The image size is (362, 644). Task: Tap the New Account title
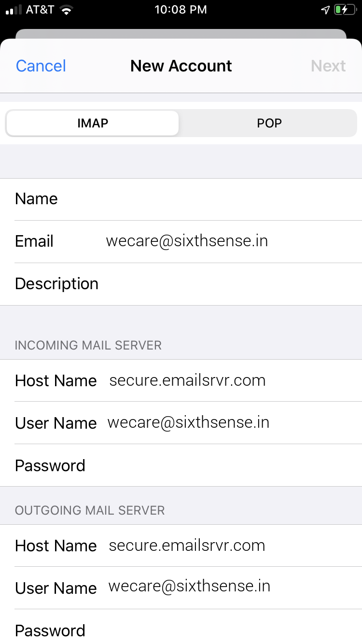[x=181, y=66]
